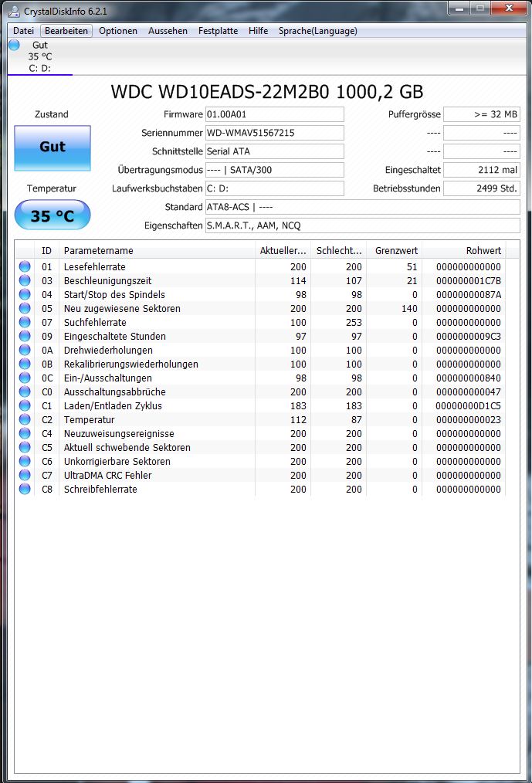Click the status orb for Unkorrigierbare Sektoren
532x783 pixels.
click(25, 462)
